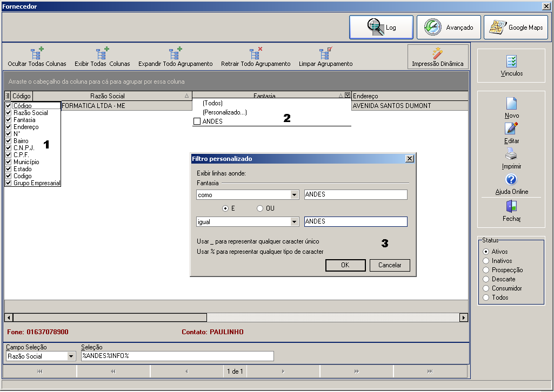Click the 'Contato: PAULINHO' text
554x392 pixels.
pos(213,332)
